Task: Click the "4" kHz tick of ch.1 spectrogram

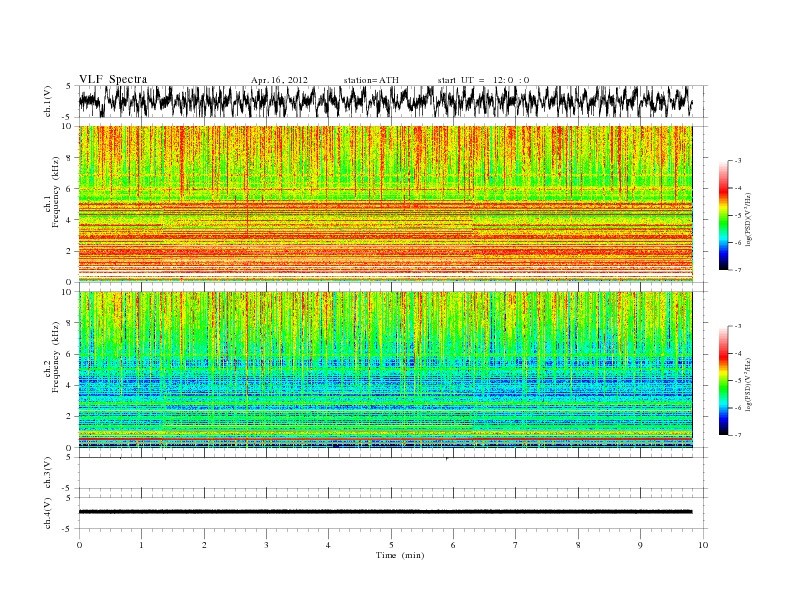Action: (x=70, y=220)
